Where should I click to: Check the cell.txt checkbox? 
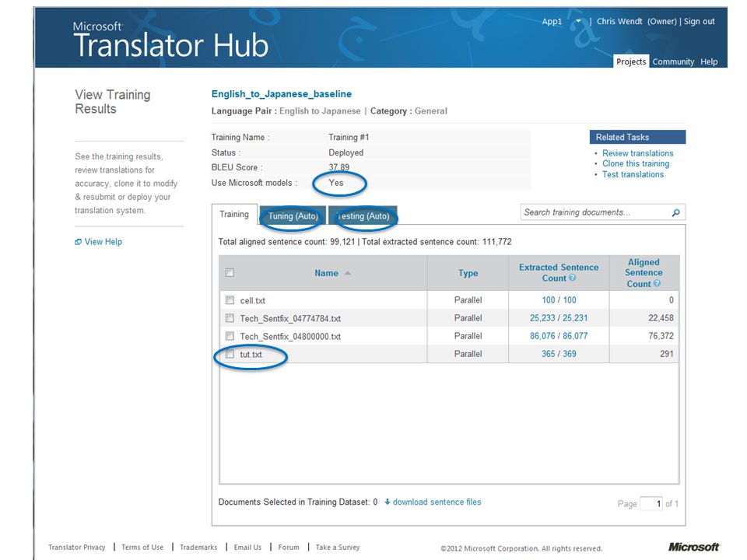pos(230,300)
